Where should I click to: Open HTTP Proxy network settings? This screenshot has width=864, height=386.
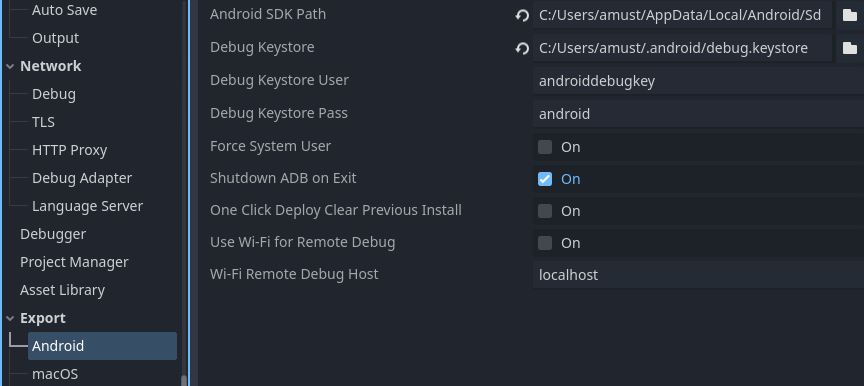coord(69,150)
